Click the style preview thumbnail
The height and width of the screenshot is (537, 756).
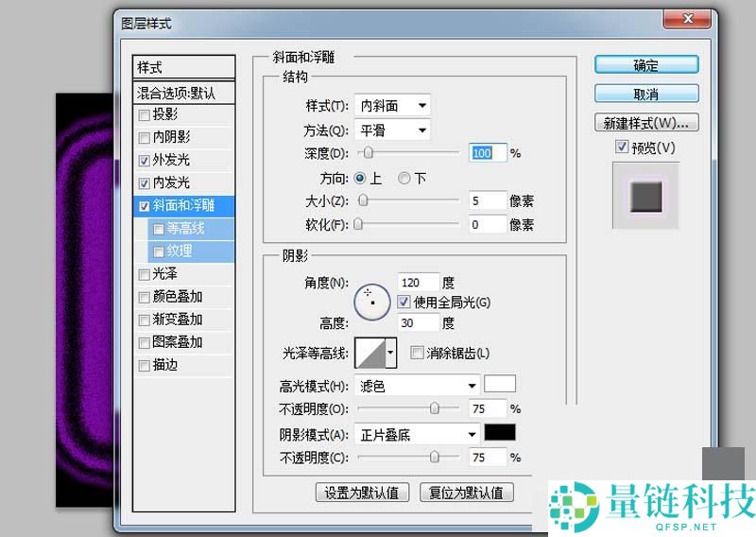click(645, 196)
